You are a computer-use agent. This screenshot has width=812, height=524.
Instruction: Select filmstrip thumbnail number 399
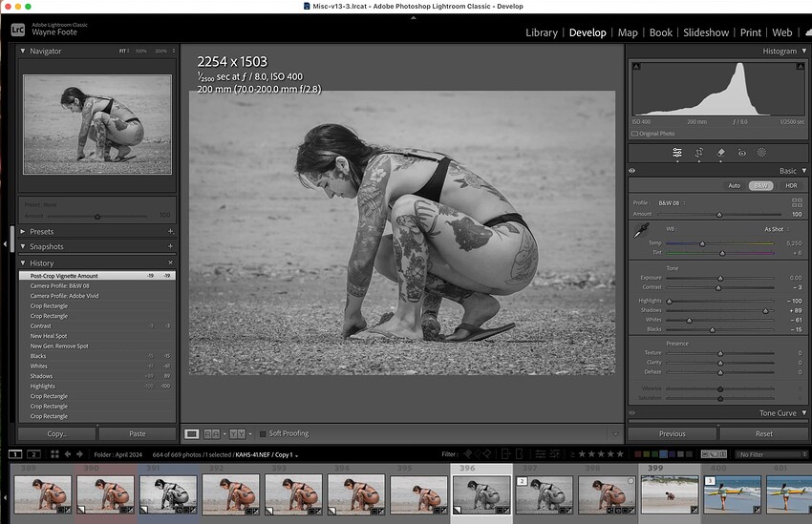pos(669,495)
